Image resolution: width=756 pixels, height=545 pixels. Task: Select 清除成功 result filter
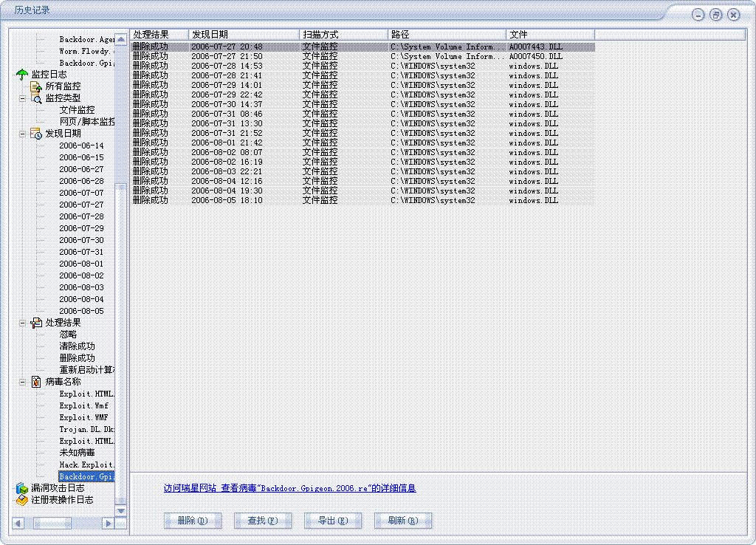(77, 346)
